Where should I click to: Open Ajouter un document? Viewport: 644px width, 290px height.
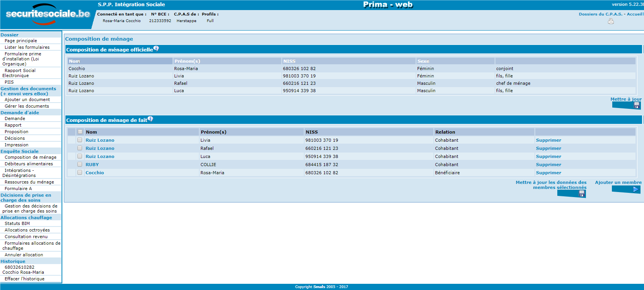(27, 100)
